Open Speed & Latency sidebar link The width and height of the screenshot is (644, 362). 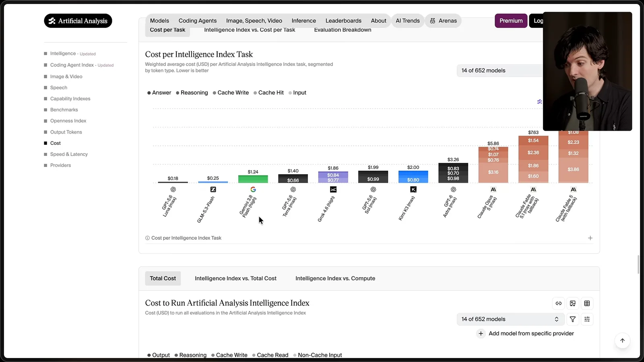[x=69, y=154]
